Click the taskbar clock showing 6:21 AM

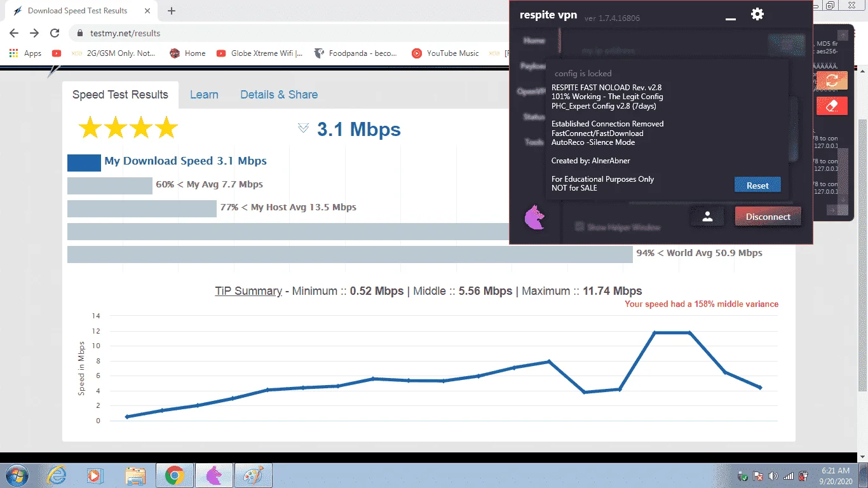pyautogui.click(x=835, y=476)
